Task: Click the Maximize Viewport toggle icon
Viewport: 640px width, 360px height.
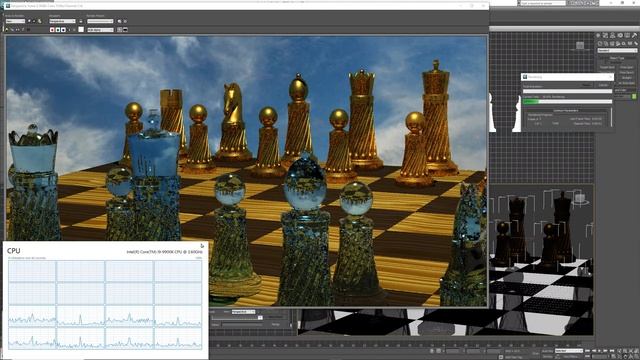Action: click(636, 357)
